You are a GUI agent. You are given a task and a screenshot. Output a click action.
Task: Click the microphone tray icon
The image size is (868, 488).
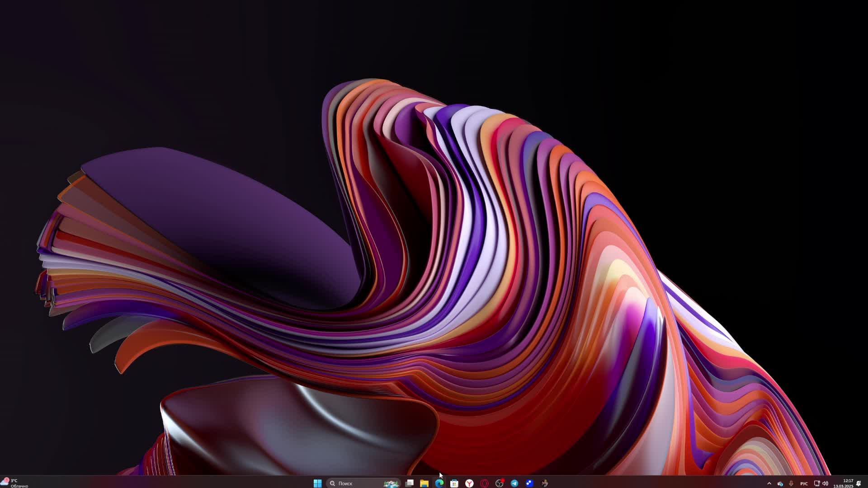click(791, 483)
